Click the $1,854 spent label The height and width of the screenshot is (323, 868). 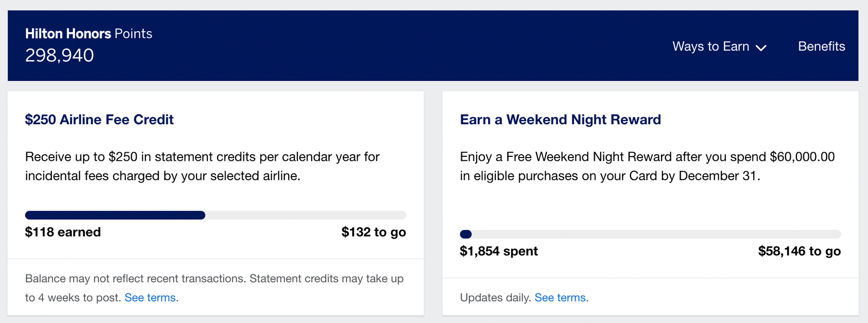pos(499,251)
